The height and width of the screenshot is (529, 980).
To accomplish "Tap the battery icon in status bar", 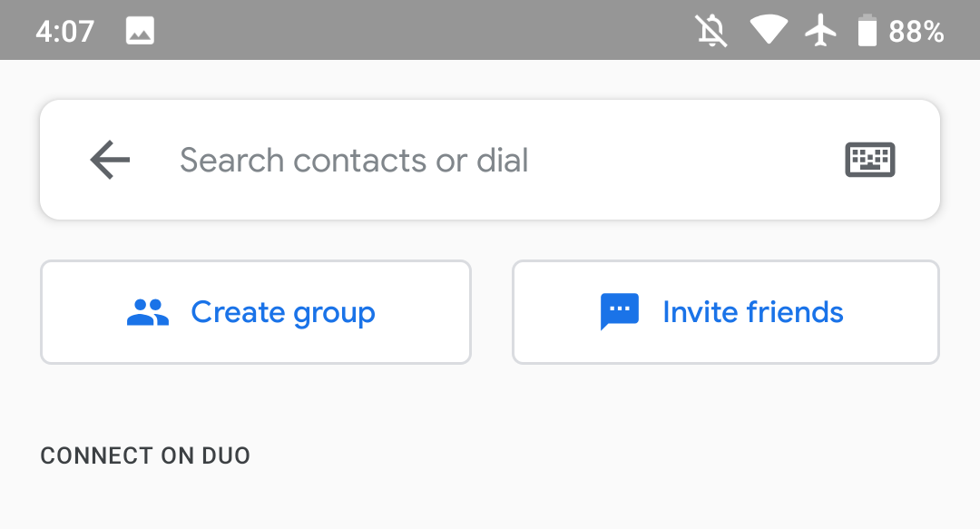I will pyautogui.click(x=867, y=31).
